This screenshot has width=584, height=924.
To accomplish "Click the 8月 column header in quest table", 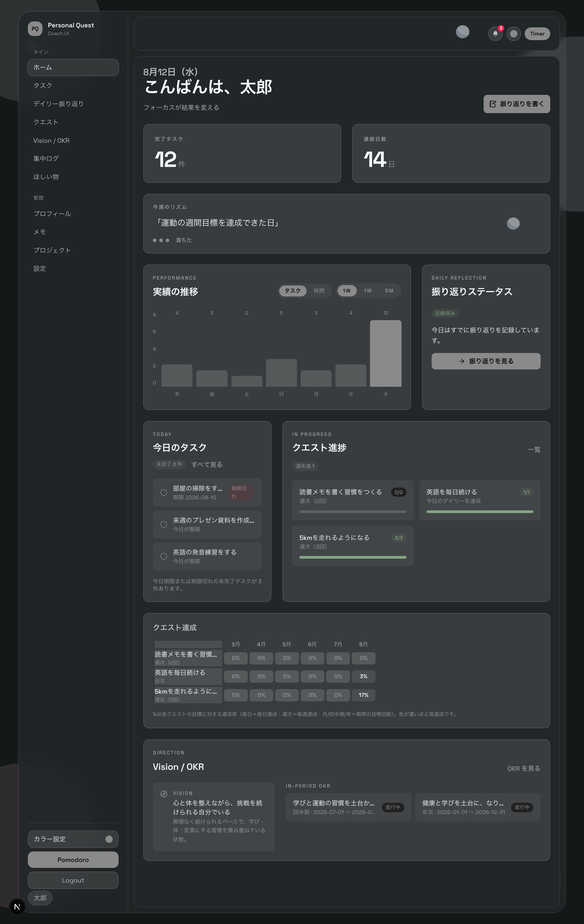I will [x=363, y=644].
